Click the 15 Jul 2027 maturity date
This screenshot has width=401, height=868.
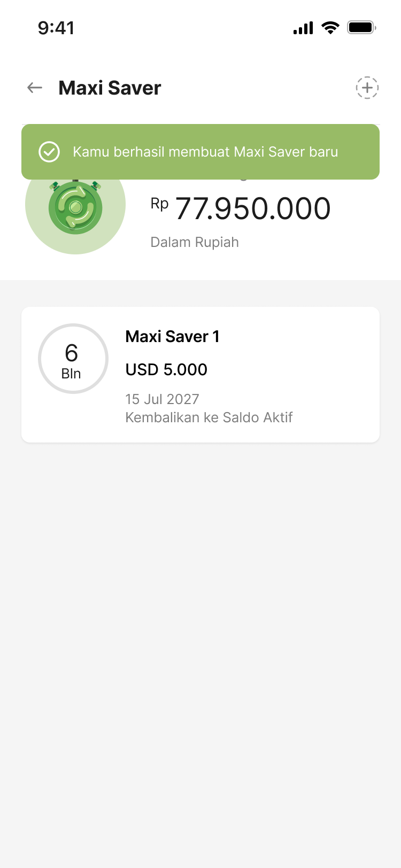[162, 399]
